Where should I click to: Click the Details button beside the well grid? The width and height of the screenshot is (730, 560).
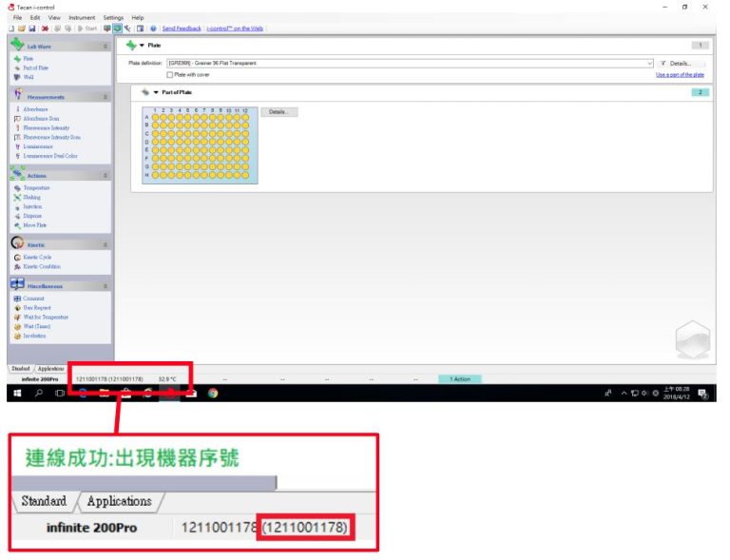278,111
